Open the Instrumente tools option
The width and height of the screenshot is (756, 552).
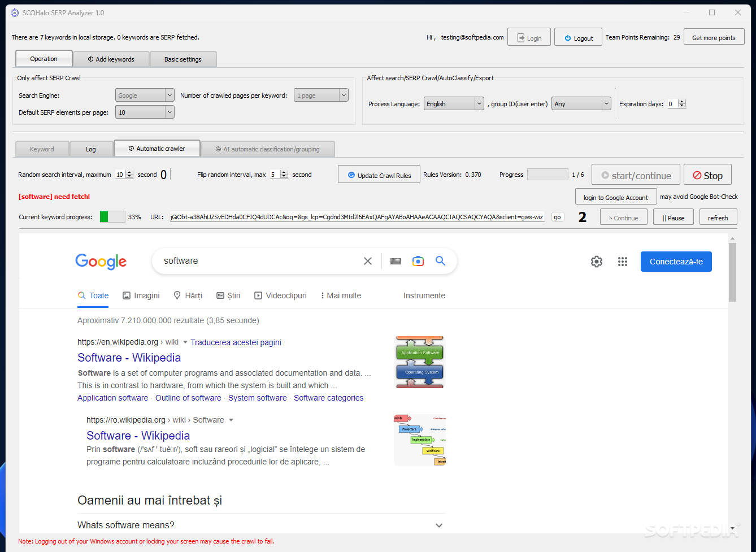pos(424,295)
